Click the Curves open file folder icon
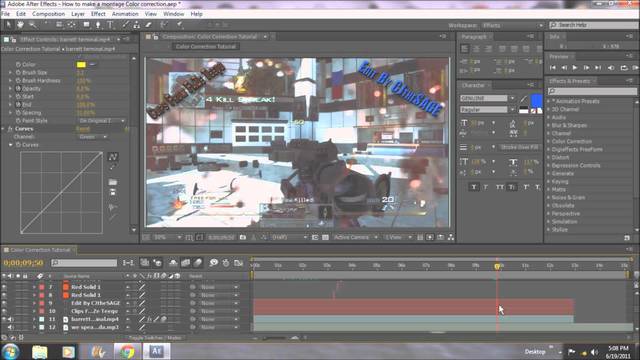 pyautogui.click(x=113, y=182)
